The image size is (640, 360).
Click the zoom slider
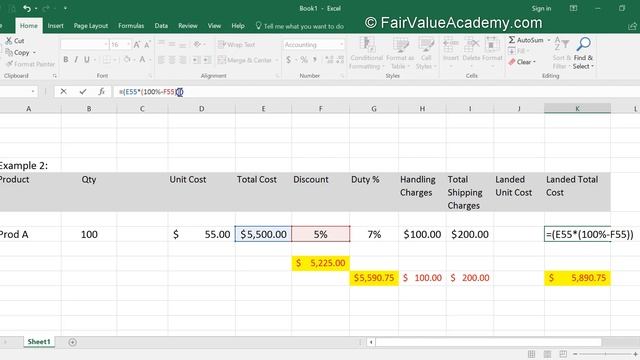tap(605, 354)
